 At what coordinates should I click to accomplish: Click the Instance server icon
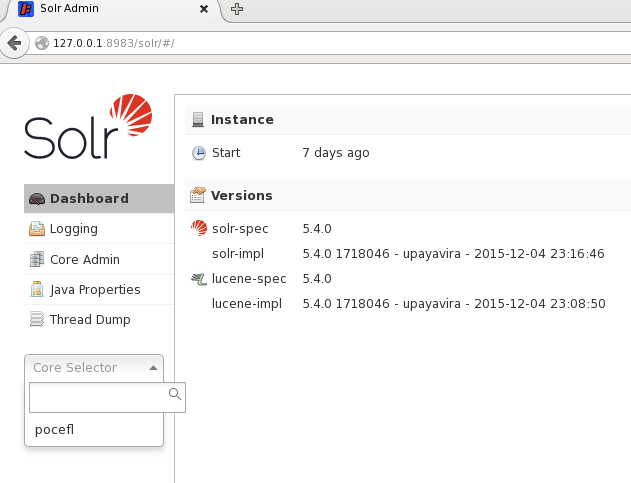(x=198, y=120)
